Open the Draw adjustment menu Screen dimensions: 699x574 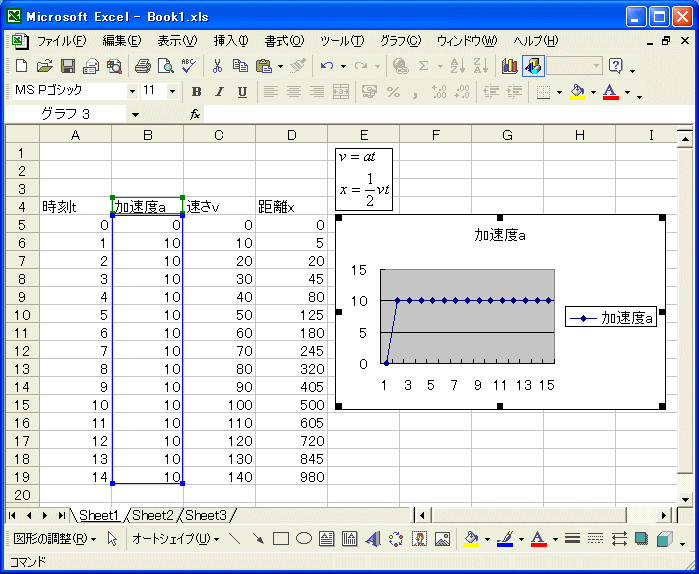(55, 539)
